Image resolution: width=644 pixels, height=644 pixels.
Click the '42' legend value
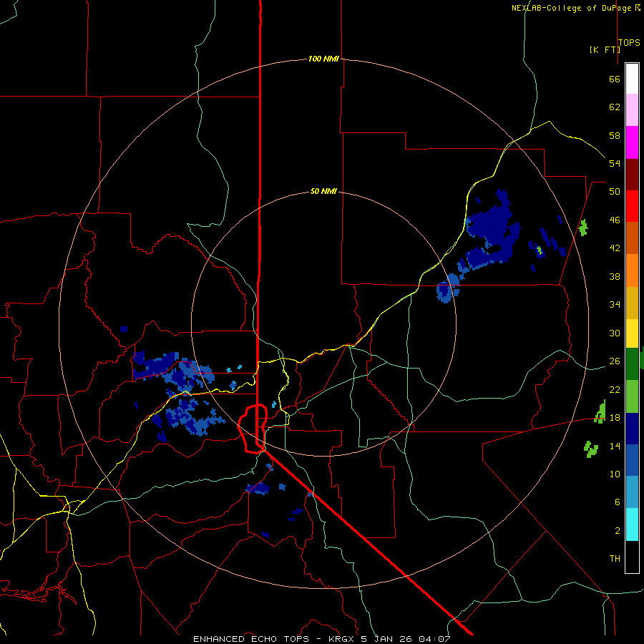coord(615,248)
